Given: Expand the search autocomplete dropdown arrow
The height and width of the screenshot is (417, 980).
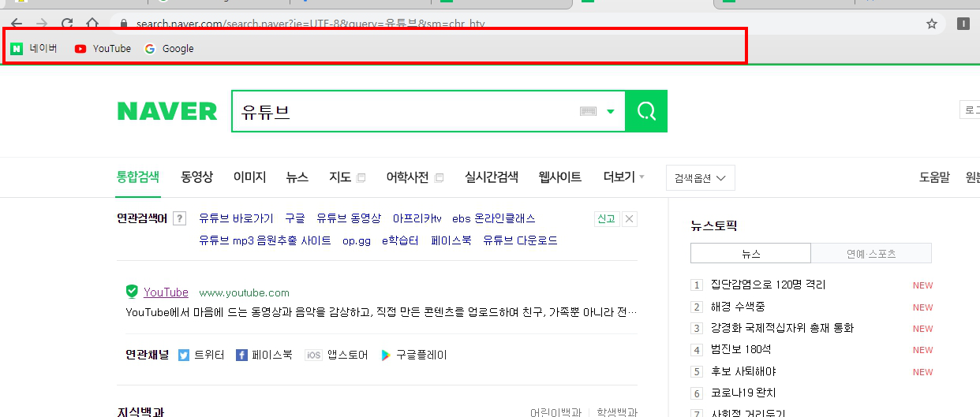Looking at the screenshot, I should [x=610, y=112].
